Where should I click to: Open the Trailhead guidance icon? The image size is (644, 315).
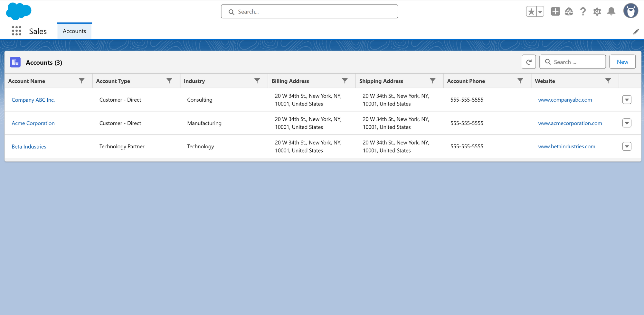click(x=569, y=12)
